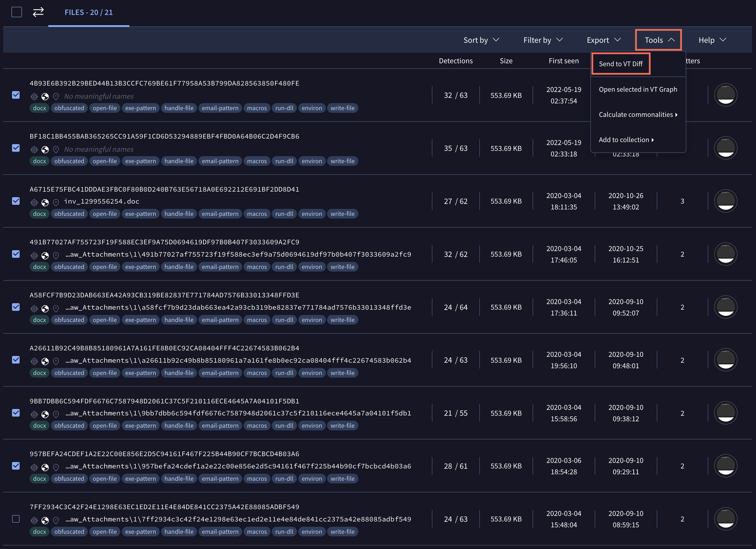This screenshot has width=756, height=549.
Task: Click the eye icon beside inv_1299556254.doc
Action: point(34,202)
